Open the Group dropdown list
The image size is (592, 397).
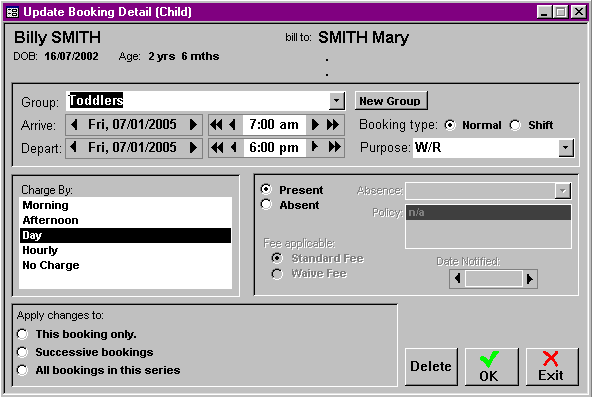336,101
